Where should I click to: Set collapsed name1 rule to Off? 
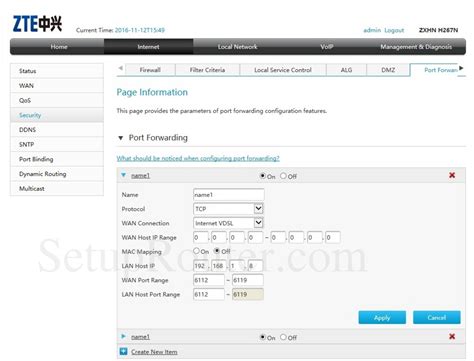(x=283, y=337)
